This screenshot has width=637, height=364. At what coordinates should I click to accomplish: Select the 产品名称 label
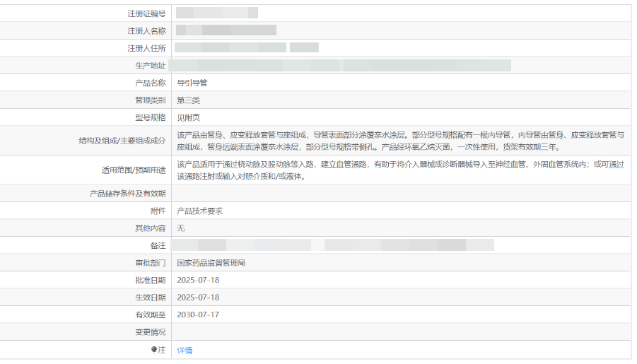click(151, 83)
